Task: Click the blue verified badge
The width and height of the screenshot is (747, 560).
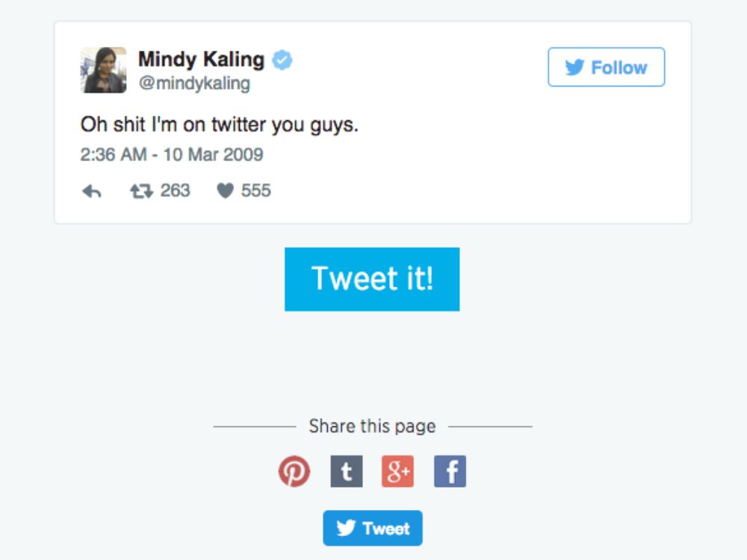Action: 282,60
